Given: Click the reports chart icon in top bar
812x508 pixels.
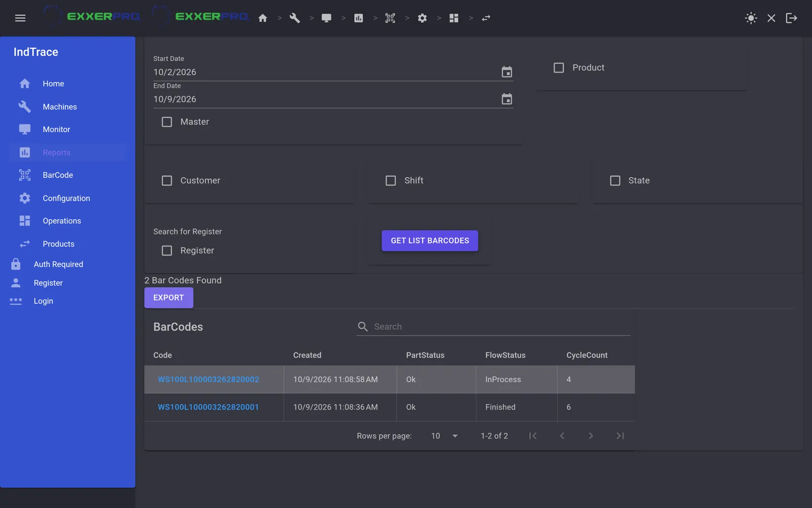Looking at the screenshot, I should click(x=358, y=18).
